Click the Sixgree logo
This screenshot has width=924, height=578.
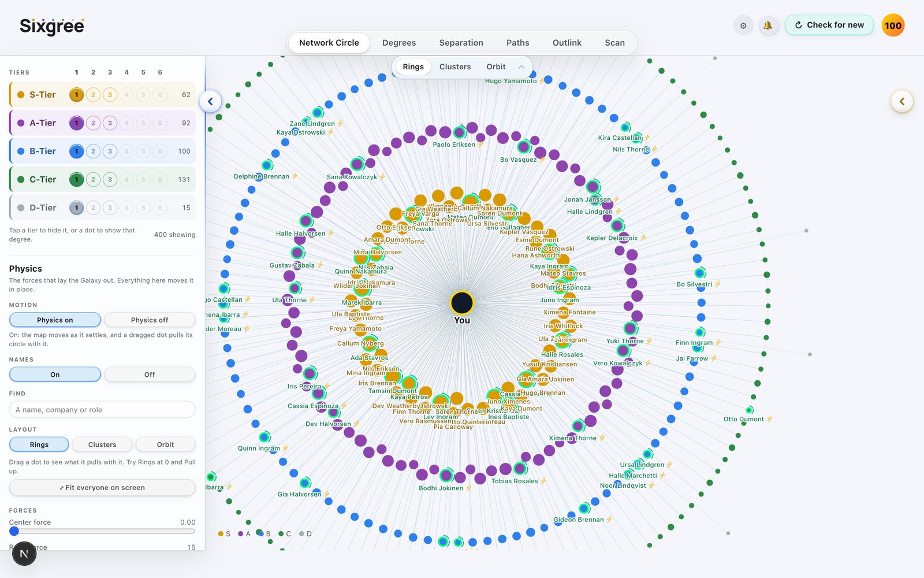(52, 26)
